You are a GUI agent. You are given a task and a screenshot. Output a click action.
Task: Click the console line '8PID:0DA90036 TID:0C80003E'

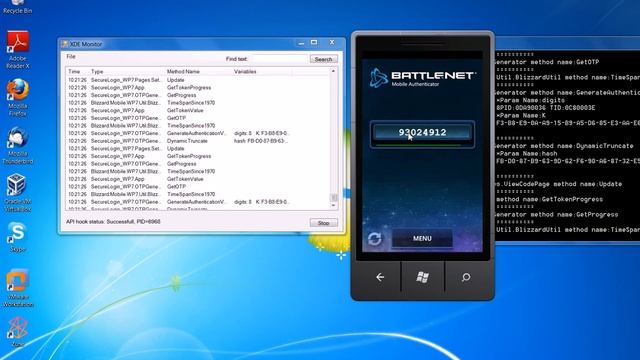tap(546, 108)
